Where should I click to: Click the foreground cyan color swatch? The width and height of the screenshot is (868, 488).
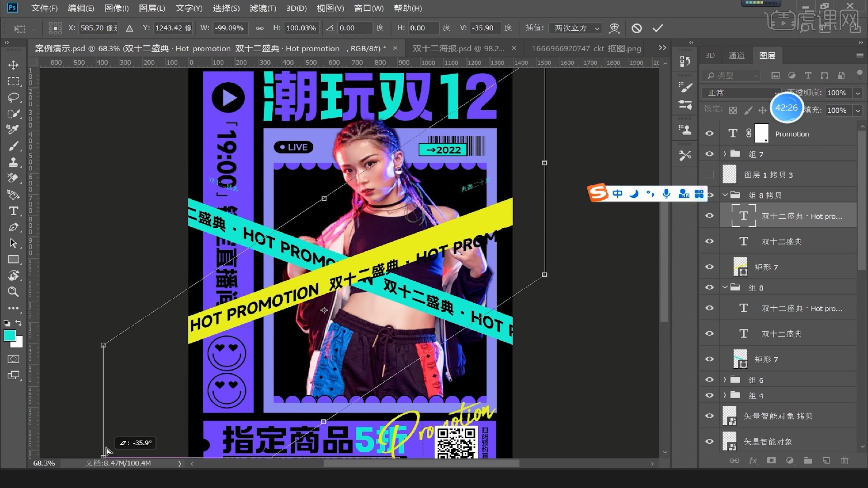(x=9, y=335)
